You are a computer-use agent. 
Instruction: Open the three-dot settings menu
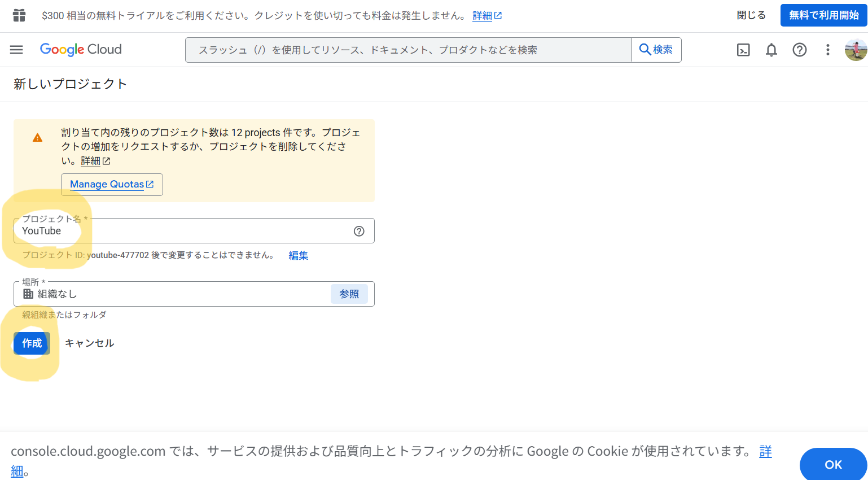(827, 50)
